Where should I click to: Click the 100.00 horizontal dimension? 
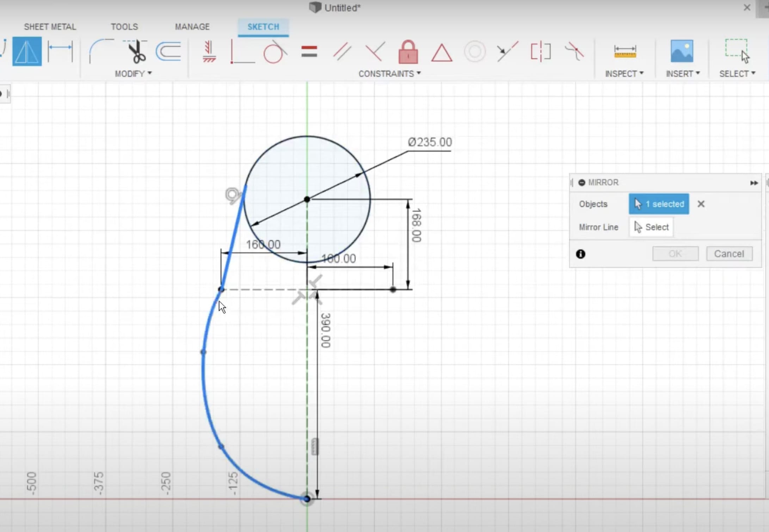point(339,259)
